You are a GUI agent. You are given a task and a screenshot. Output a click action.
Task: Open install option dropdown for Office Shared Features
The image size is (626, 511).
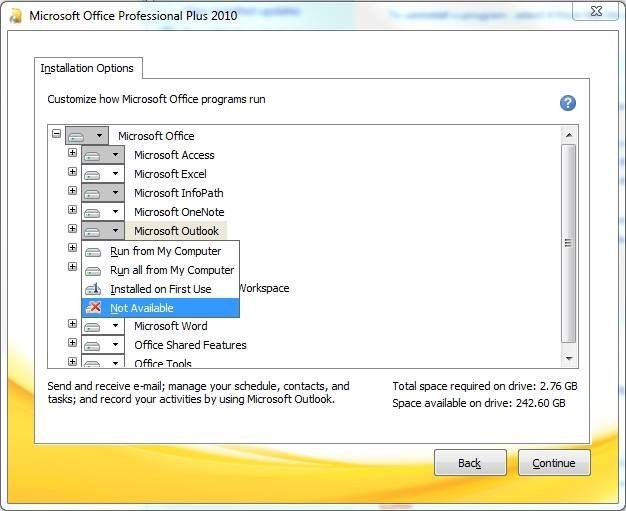(x=103, y=345)
